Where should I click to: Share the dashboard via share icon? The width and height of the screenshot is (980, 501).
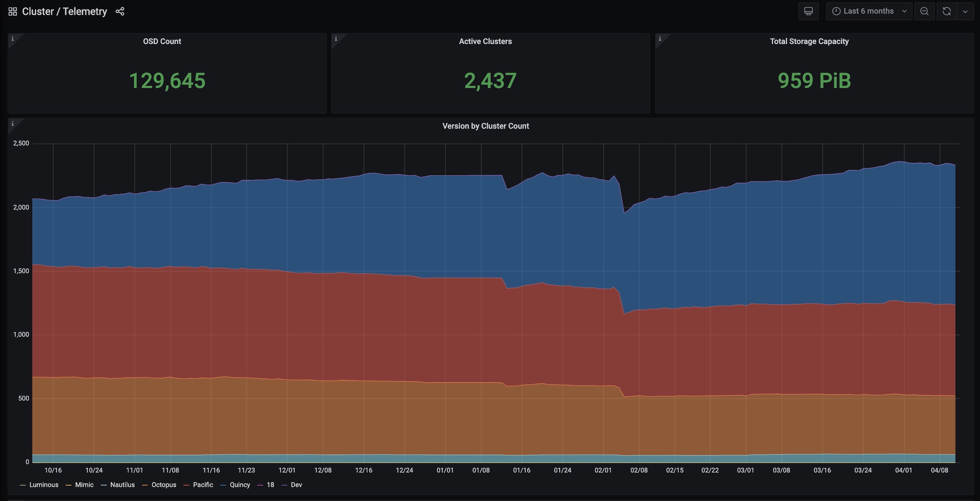(x=120, y=11)
